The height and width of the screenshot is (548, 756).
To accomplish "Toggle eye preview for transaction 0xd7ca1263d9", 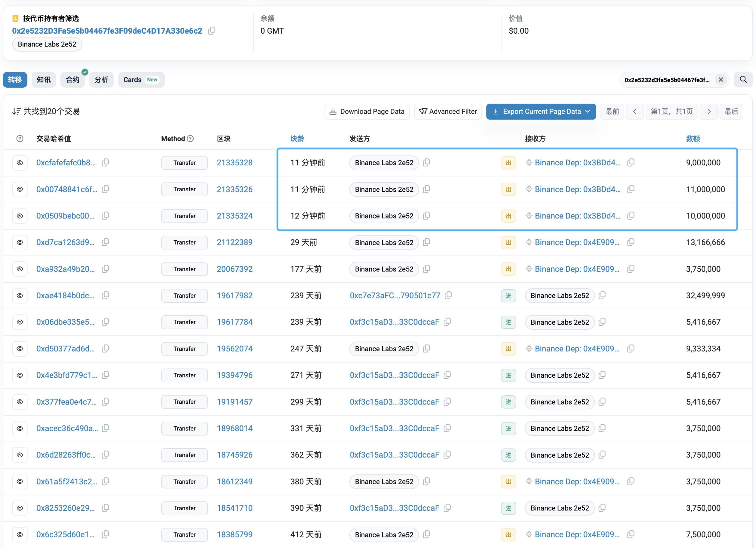I will [x=20, y=242].
